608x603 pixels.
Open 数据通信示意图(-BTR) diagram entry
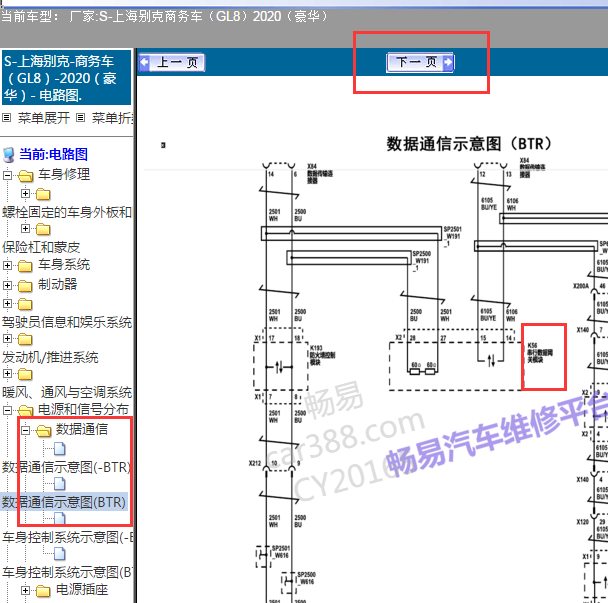(x=66, y=467)
